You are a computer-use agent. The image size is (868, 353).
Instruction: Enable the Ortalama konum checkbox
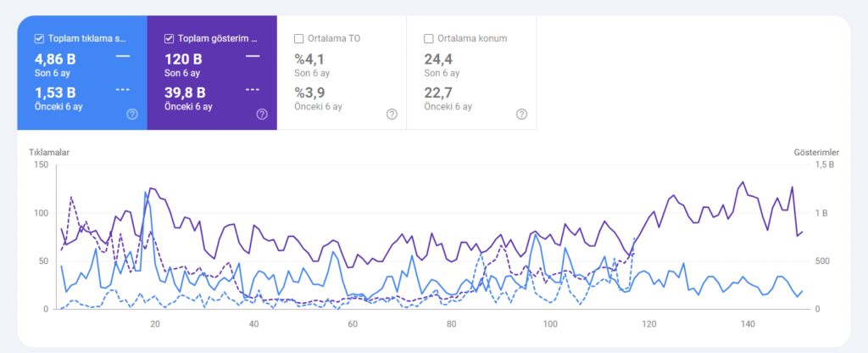[x=428, y=38]
